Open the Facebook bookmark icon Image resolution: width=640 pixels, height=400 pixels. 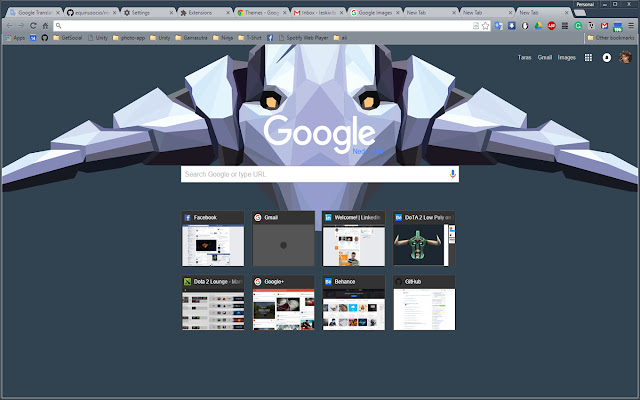270,38
